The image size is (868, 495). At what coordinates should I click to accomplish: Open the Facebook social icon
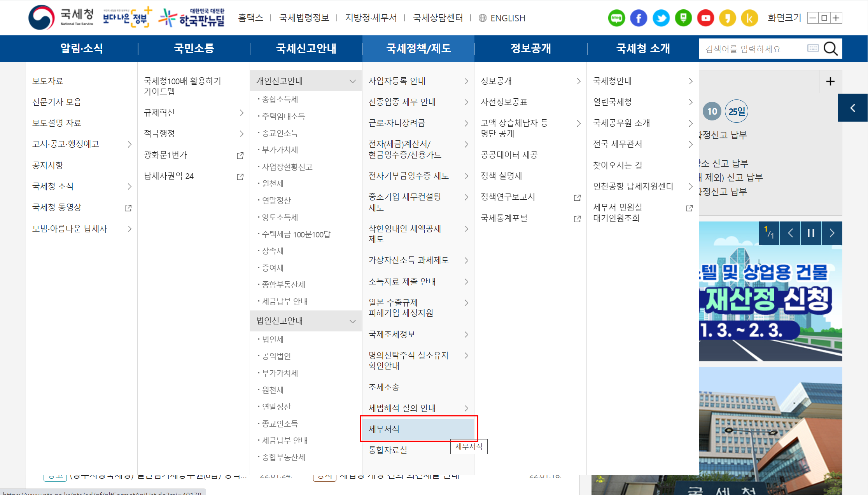click(x=639, y=18)
